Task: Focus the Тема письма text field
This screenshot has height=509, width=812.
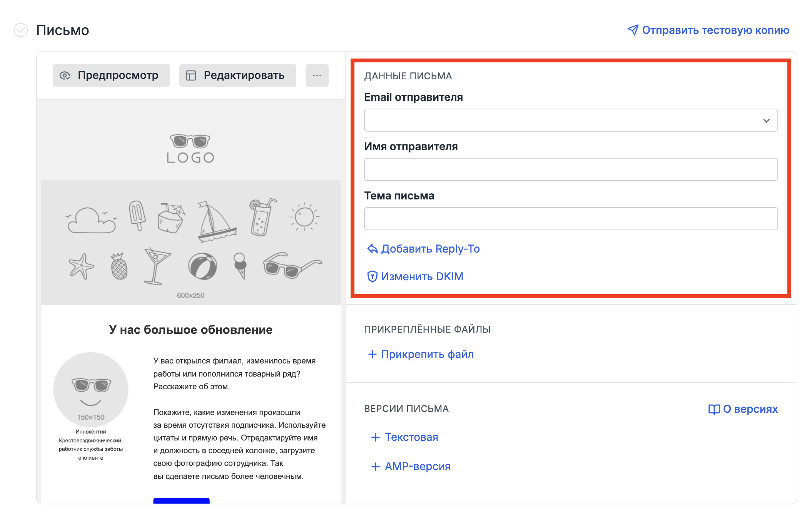Action: 571,219
